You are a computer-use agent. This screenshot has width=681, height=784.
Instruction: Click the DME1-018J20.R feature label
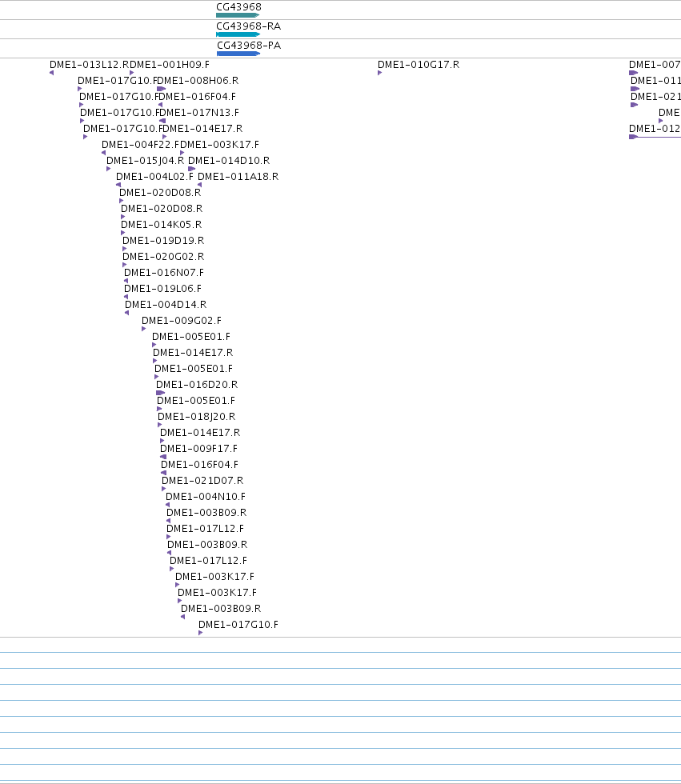coord(197,417)
